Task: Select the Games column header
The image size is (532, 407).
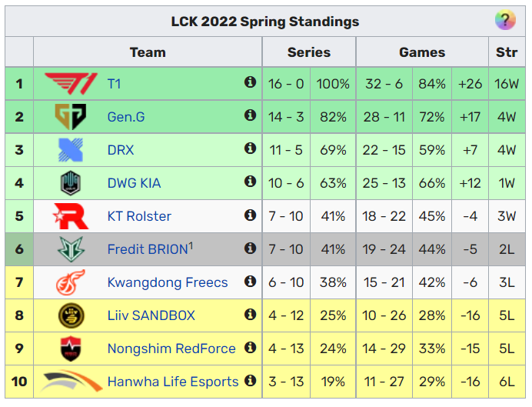Action: pos(422,52)
